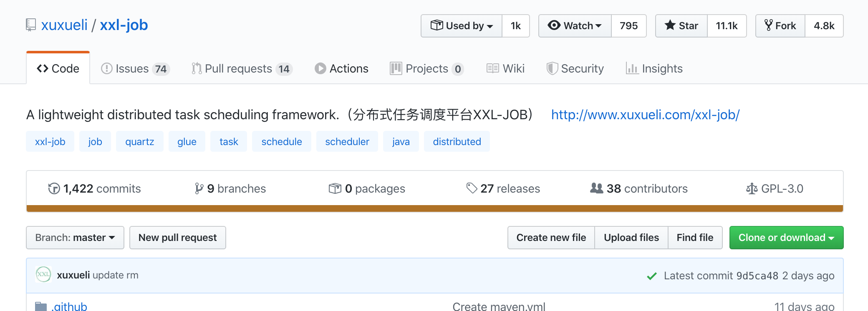Select the task topic tag
This screenshot has width=868, height=311.
tap(229, 141)
